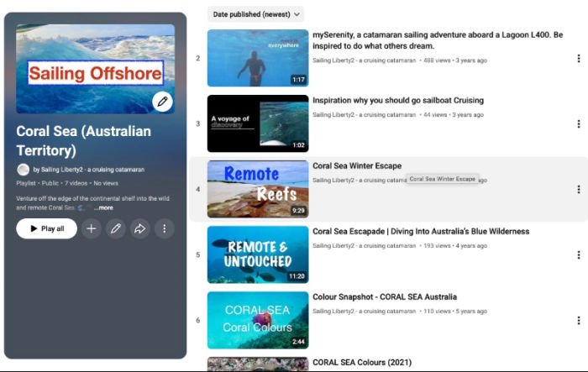The height and width of the screenshot is (372, 588).
Task: Expand description with ...more link
Action: click(x=103, y=207)
